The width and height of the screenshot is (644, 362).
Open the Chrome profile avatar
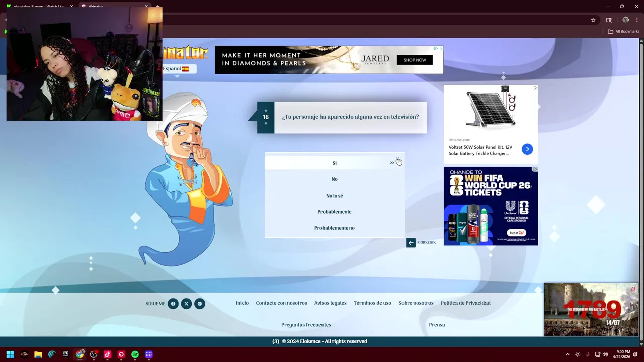click(x=626, y=20)
